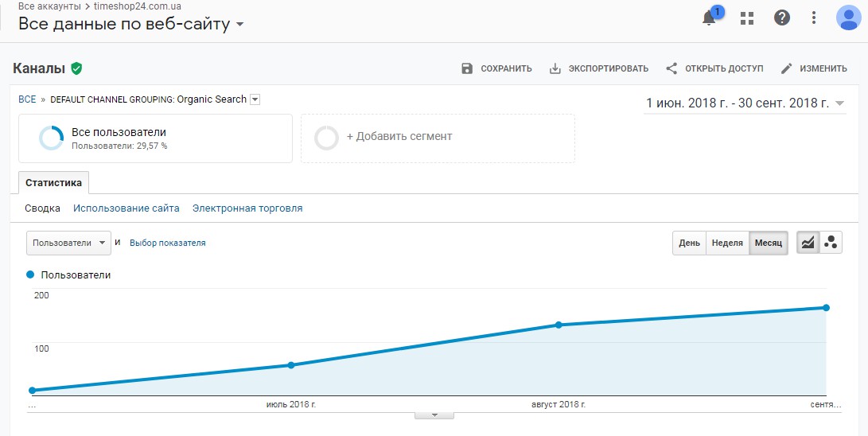Switch to motion chart view icon
868x436 pixels.
tap(831, 243)
